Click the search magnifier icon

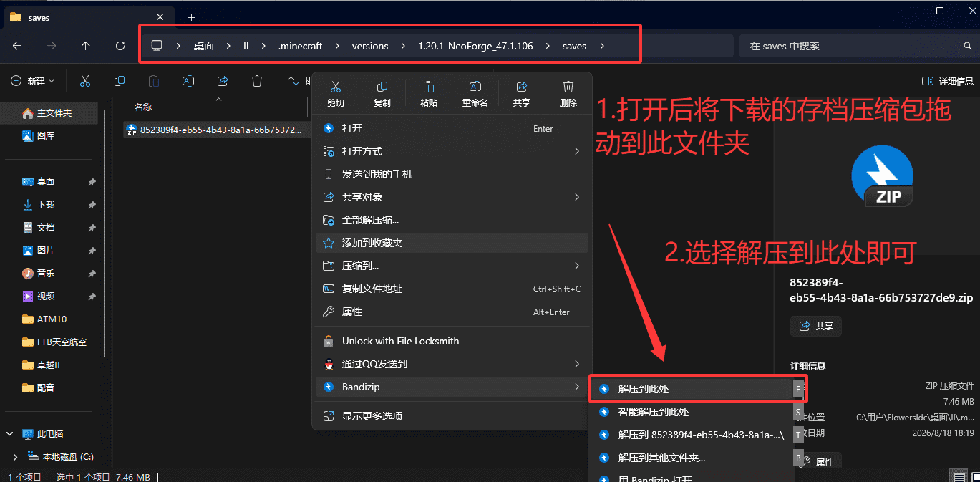(x=968, y=46)
